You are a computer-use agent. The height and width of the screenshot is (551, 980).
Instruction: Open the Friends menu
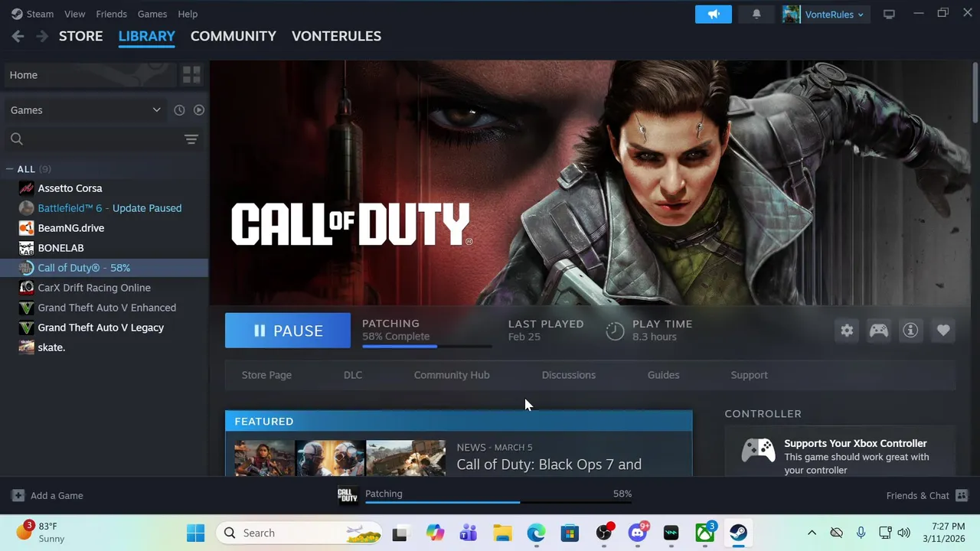coord(112,14)
